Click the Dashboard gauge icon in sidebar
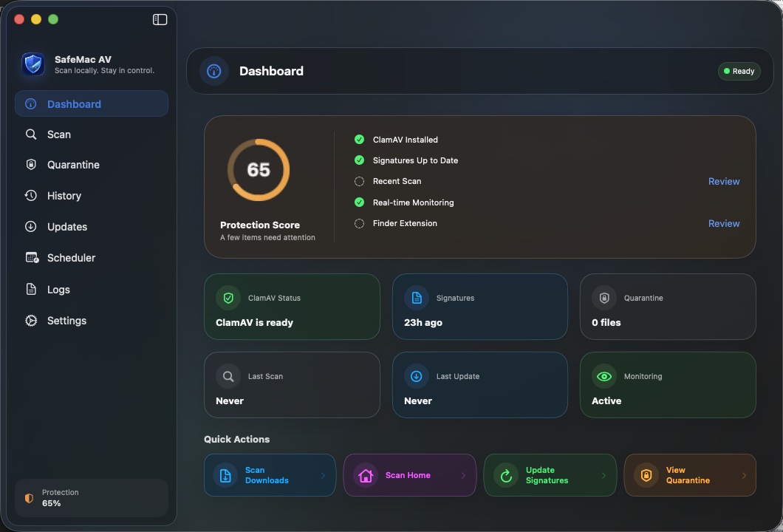This screenshot has width=783, height=532. point(31,104)
